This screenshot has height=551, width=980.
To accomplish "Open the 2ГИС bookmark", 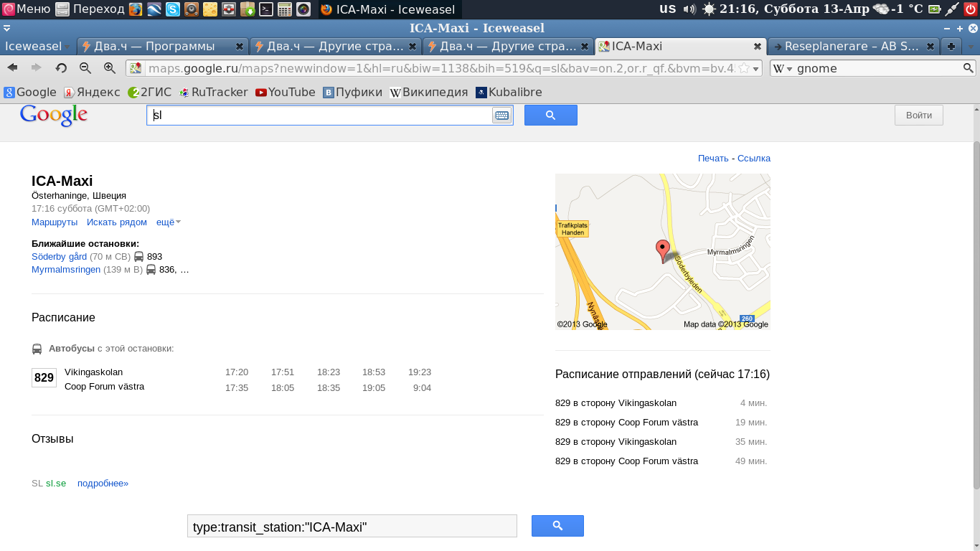I will point(149,92).
